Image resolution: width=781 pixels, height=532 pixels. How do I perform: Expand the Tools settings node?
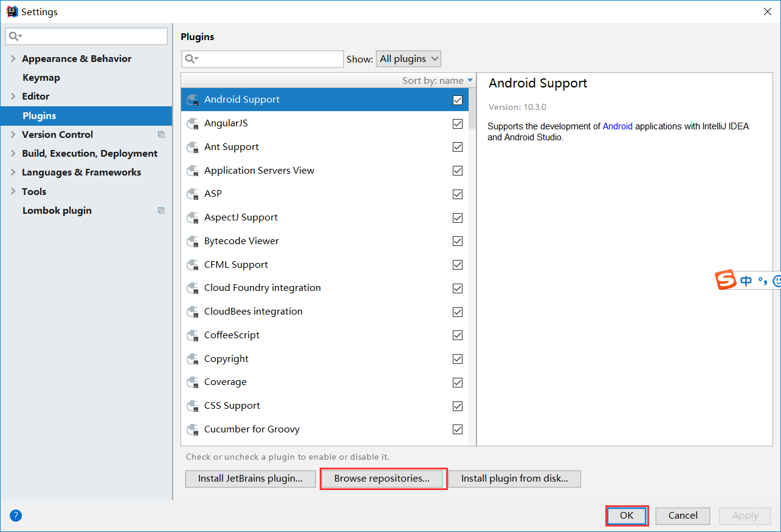pyautogui.click(x=13, y=192)
